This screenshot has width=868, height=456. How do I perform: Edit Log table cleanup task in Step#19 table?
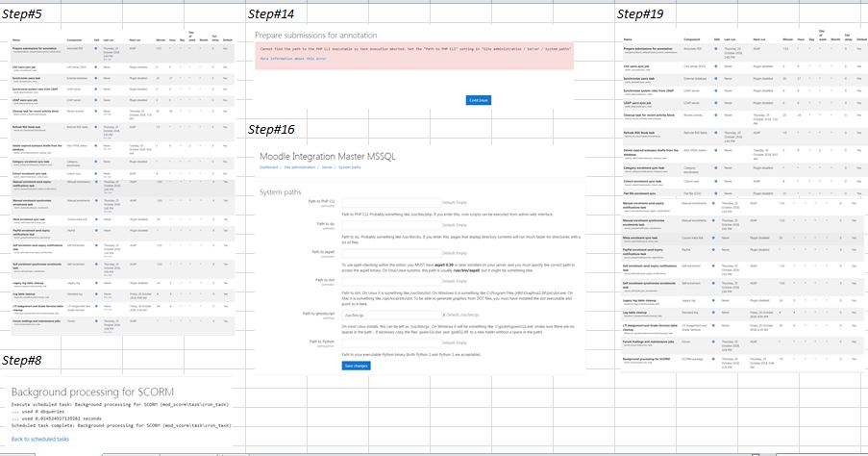[x=715, y=313]
